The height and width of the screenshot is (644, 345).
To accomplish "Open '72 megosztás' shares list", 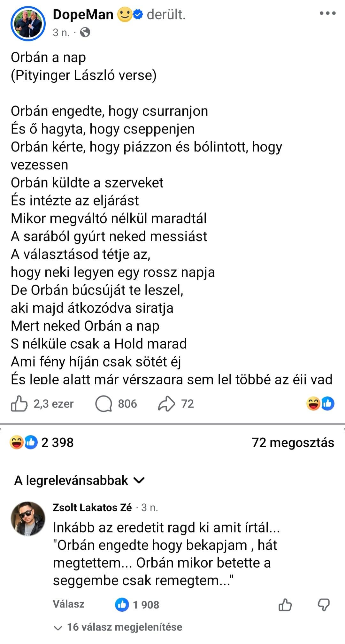I will click(293, 443).
